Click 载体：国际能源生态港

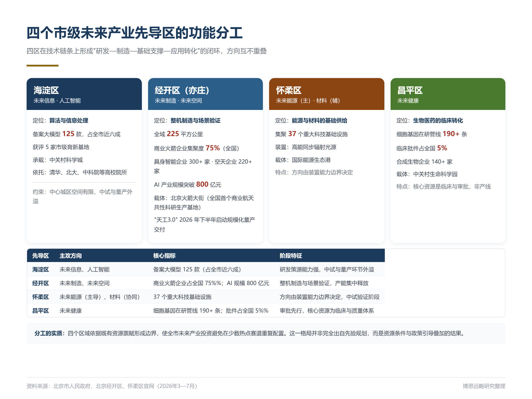point(303,160)
